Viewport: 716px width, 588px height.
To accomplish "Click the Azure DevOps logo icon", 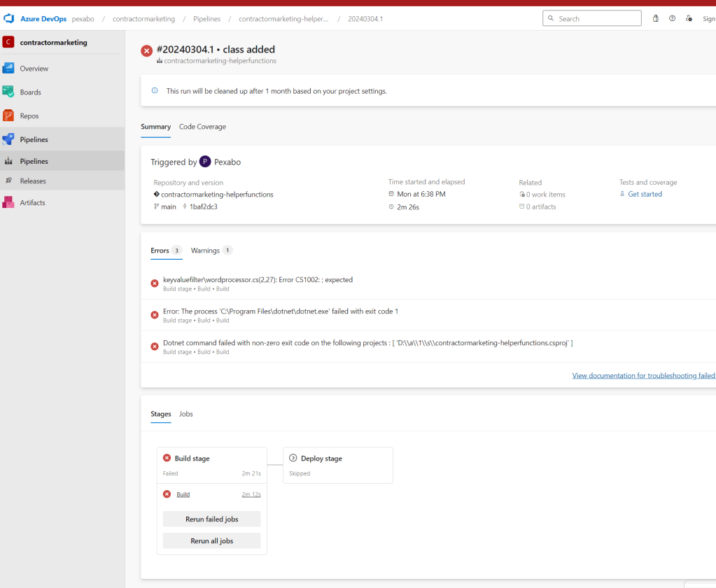I will pyautogui.click(x=8, y=19).
